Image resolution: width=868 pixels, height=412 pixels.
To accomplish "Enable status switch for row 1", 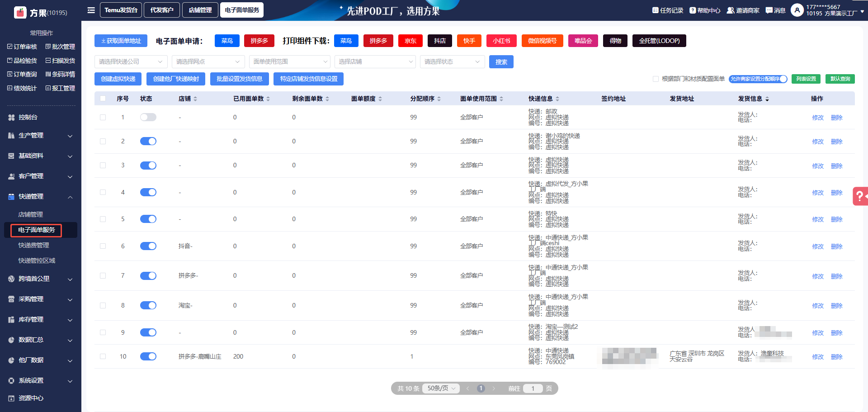I will pos(148,117).
